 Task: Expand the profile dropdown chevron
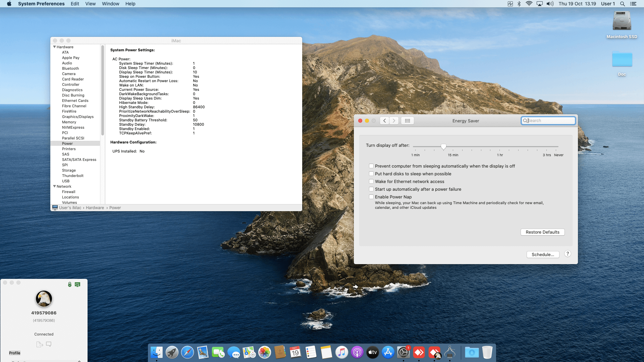pyautogui.click(x=79, y=361)
